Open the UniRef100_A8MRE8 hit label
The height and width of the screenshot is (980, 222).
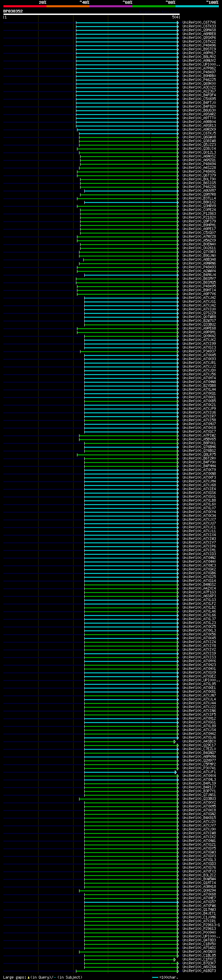click(199, 34)
